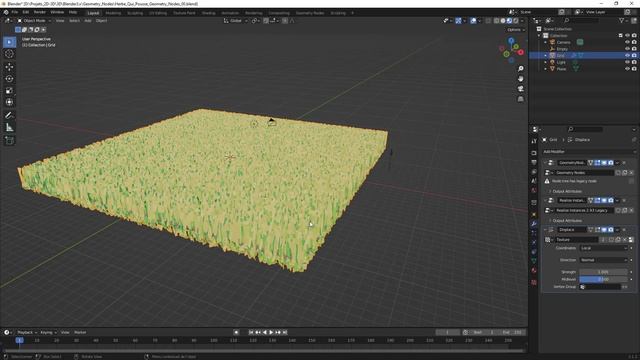Toggle camera view with the camera gizmo
The height and width of the screenshot is (360, 640).
point(520,89)
